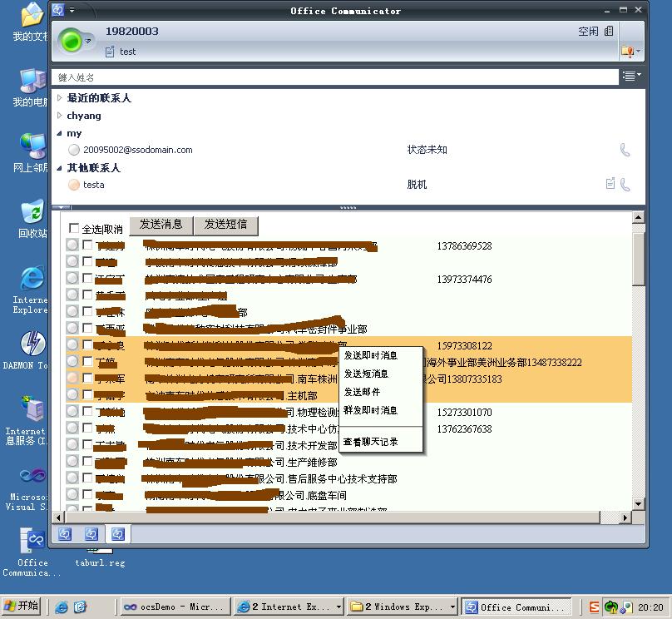Choose 查看聊天记录 from context menu

coord(371,442)
